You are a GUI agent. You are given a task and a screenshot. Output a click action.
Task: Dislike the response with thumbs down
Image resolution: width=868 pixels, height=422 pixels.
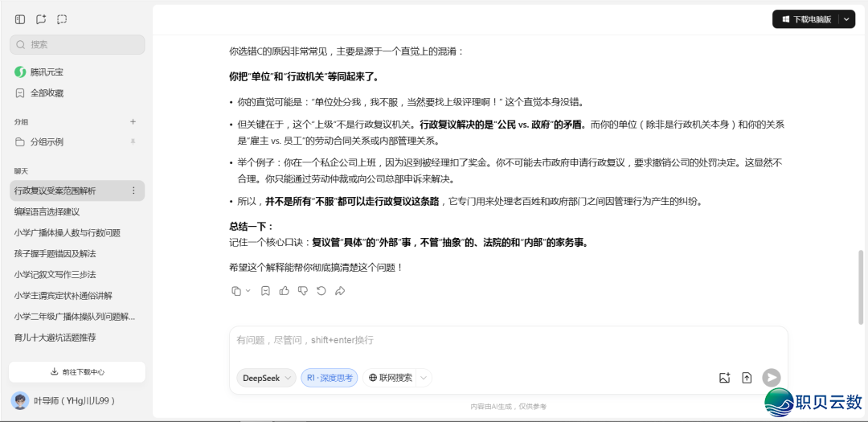point(303,291)
